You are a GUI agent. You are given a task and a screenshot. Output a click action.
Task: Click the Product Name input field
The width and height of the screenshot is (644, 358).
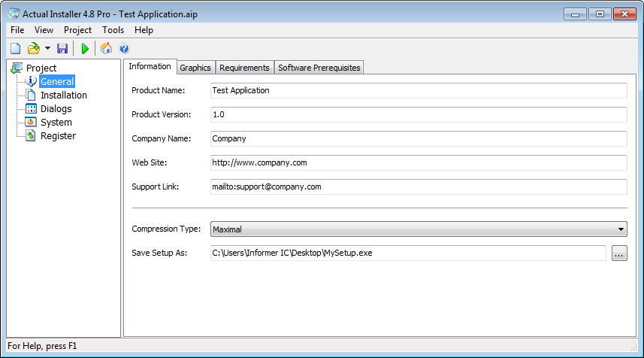click(x=419, y=90)
